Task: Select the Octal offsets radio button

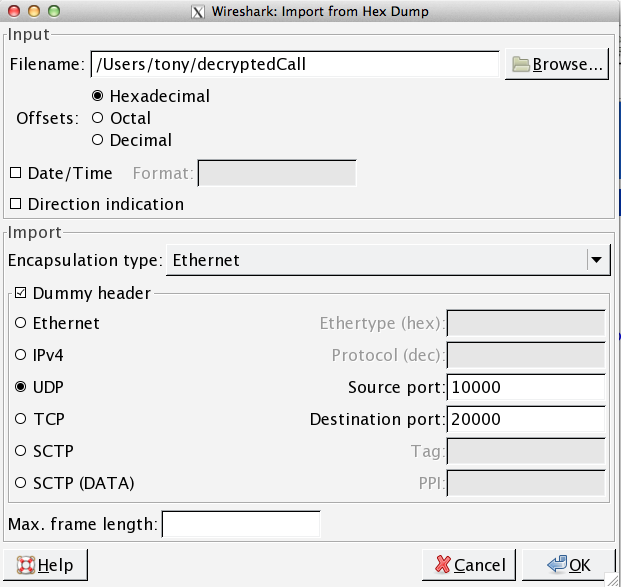Action: (x=97, y=118)
